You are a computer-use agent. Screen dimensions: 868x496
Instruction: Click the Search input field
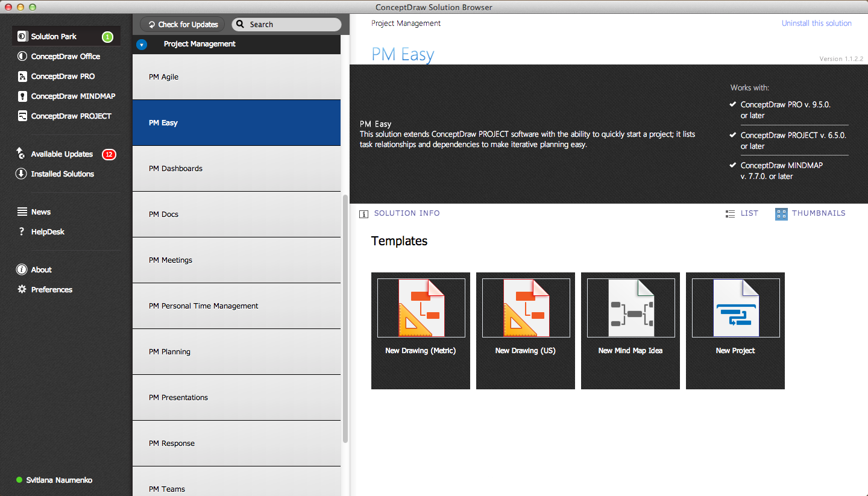[286, 25]
